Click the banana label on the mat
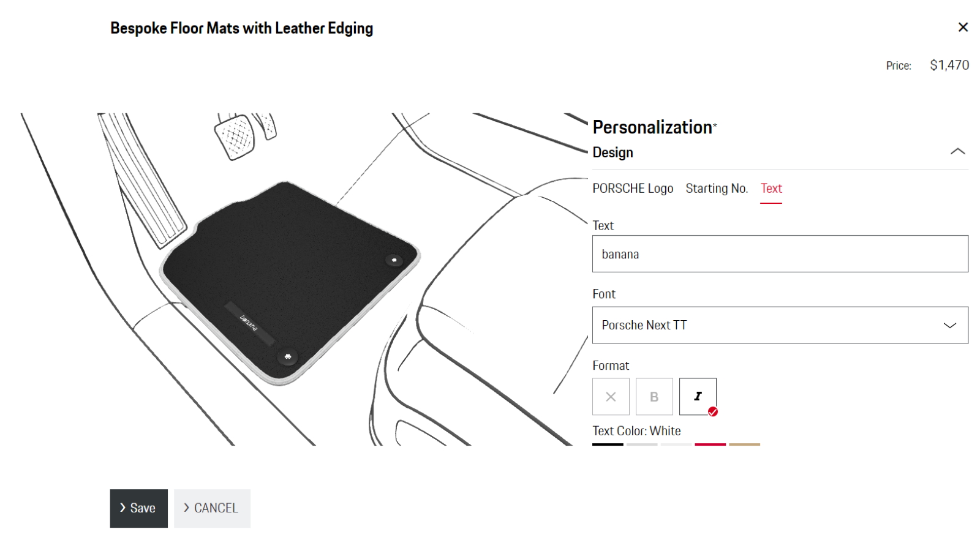Viewport: 980px width, 551px height. tap(249, 323)
